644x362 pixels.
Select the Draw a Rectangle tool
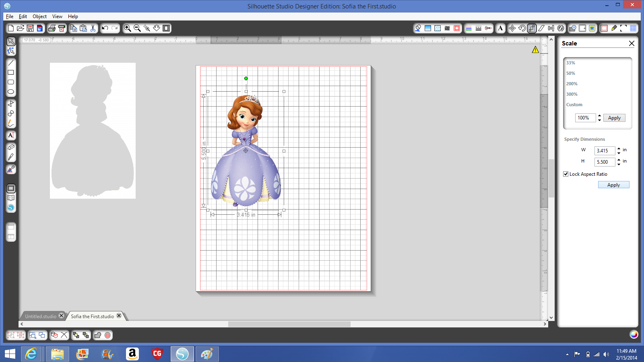11,72
